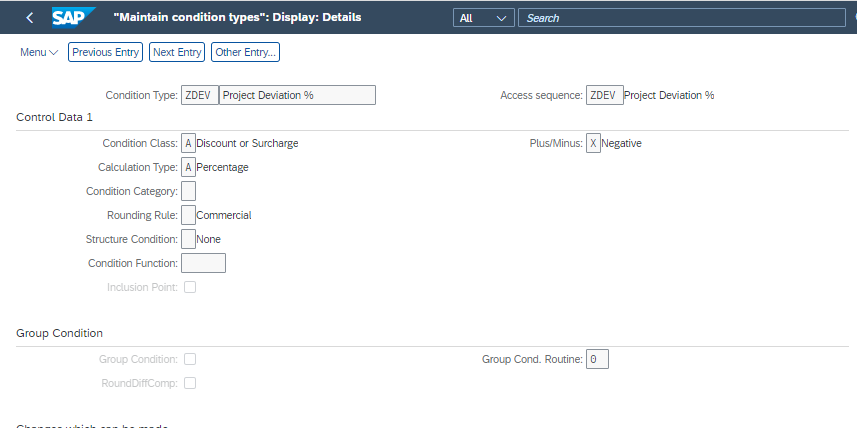This screenshot has width=857, height=428.
Task: Click the 'Control Data 1' section header
Action: tap(55, 117)
